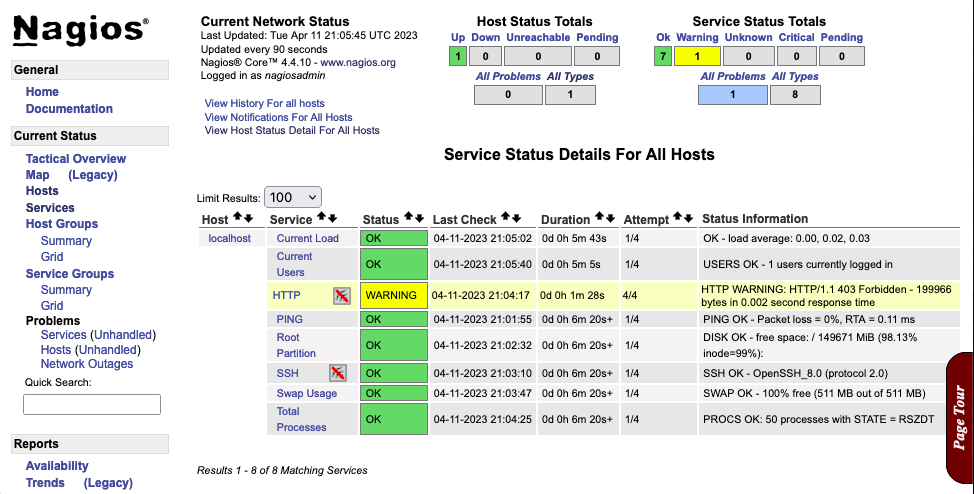974x494 pixels.
Task: Sort Host column ascending arrow
Action: point(237,218)
